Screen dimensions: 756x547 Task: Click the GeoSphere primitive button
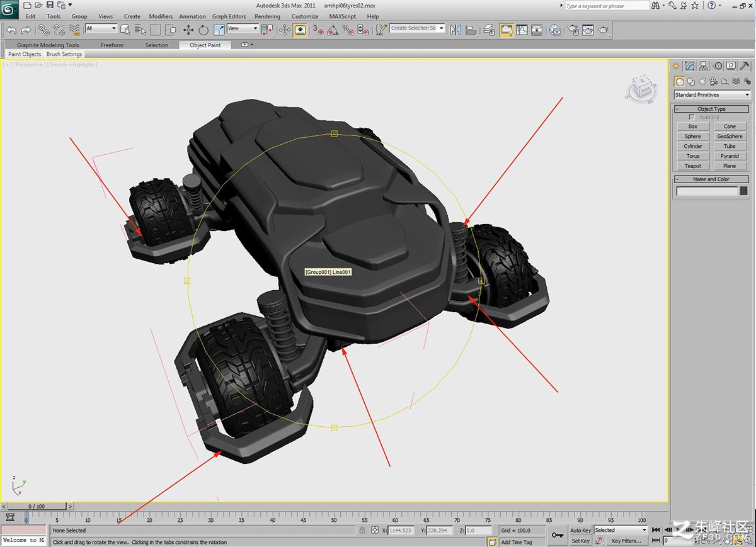point(730,136)
